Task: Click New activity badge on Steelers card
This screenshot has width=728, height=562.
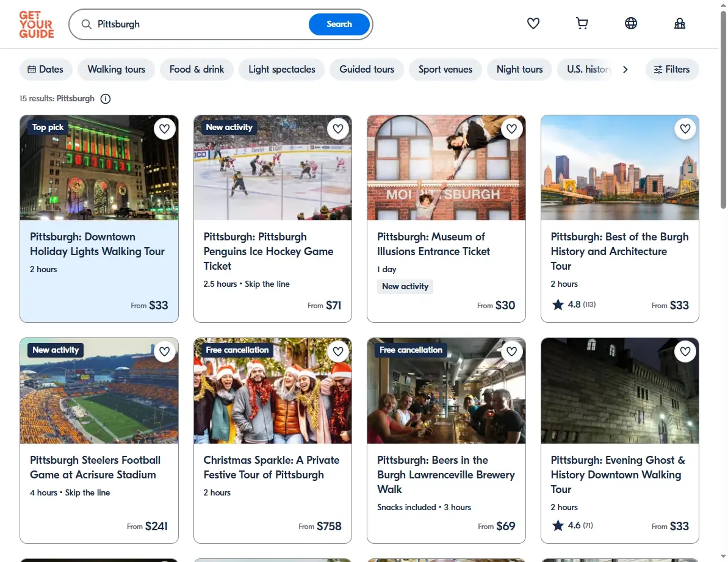Action: (x=56, y=350)
